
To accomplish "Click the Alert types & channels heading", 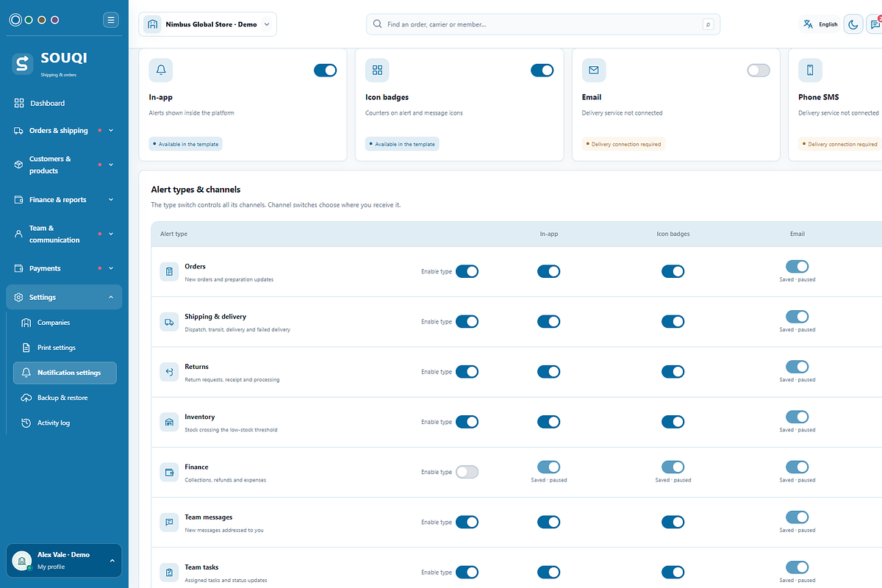I will [196, 190].
